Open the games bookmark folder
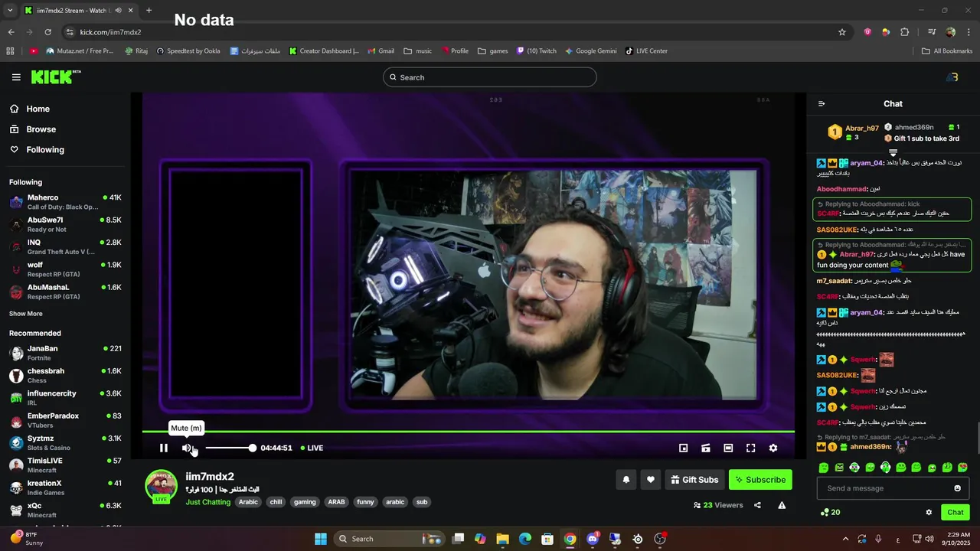980x551 pixels. [492, 51]
